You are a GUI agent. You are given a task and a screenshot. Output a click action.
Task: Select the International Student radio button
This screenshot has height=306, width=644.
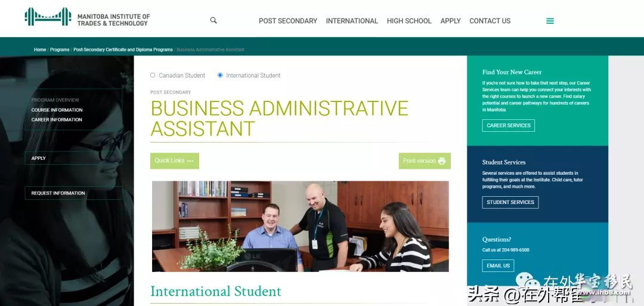(220, 75)
